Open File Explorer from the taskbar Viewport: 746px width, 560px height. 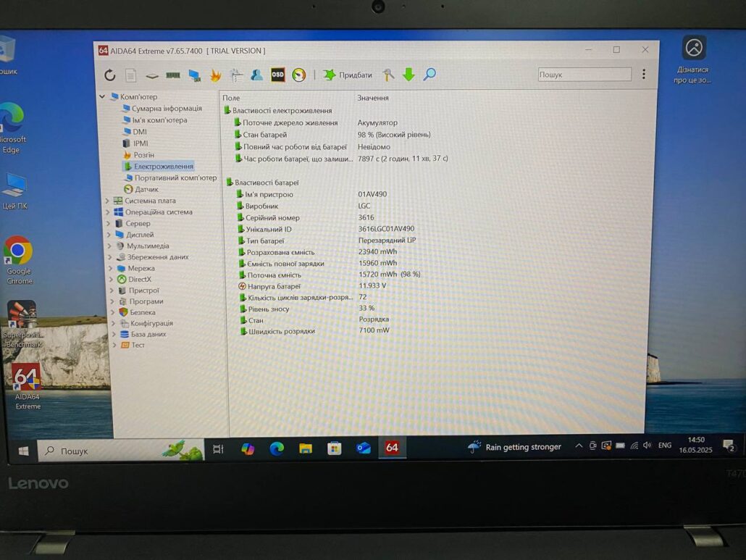pos(306,448)
